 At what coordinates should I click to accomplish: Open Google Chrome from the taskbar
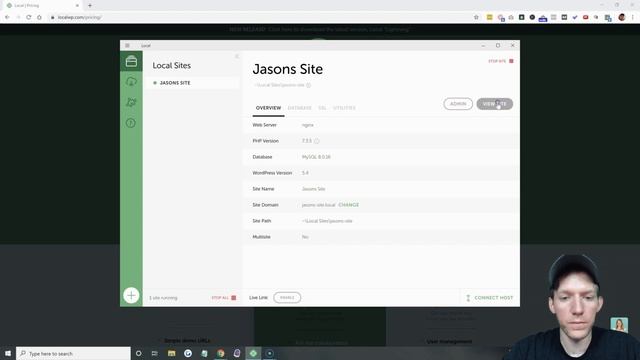[x=220, y=353]
